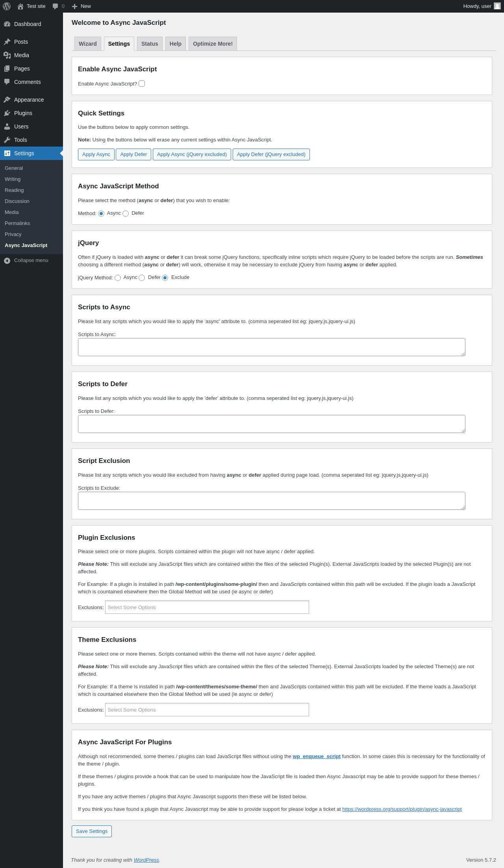Click into the Scripts to Exclude textarea
504x868 pixels.
[271, 501]
